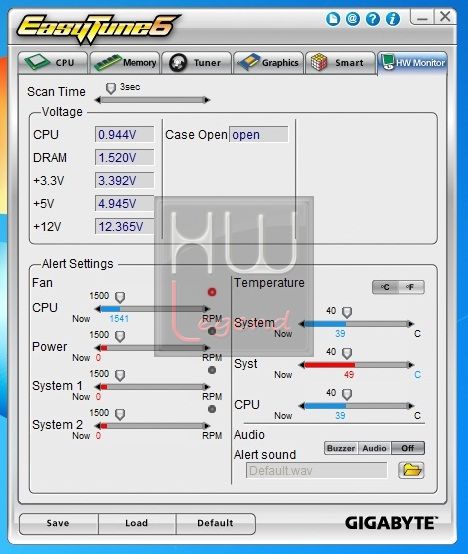468x554 pixels.
Task: Switch temperature unit to Fahrenheit
Action: point(410,287)
